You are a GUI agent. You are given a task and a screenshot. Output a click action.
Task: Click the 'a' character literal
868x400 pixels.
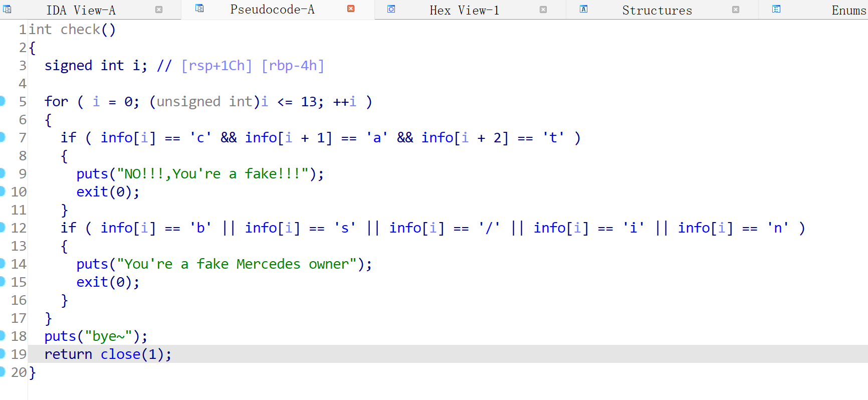pyautogui.click(x=377, y=138)
